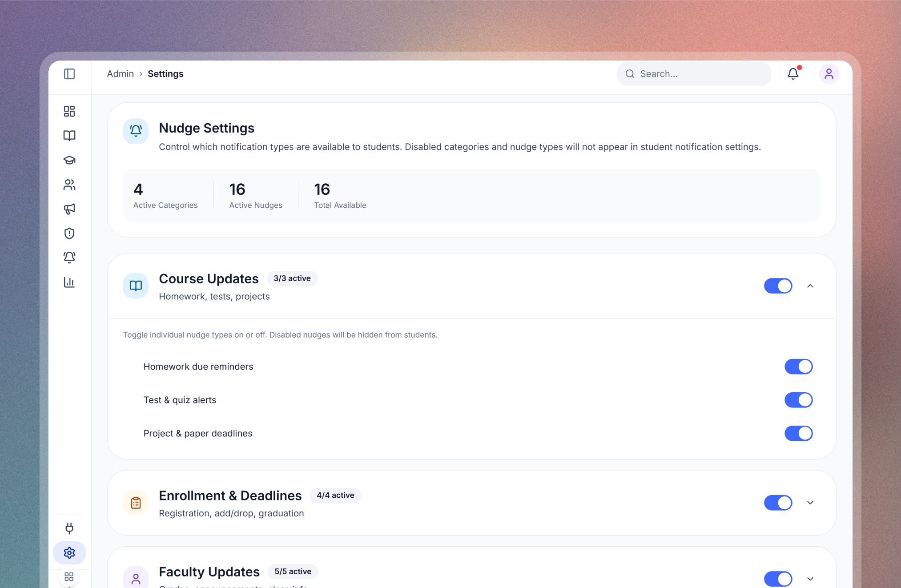This screenshot has height=588, width=901.
Task: Expand the Enrollment & Deadlines section
Action: click(810, 503)
